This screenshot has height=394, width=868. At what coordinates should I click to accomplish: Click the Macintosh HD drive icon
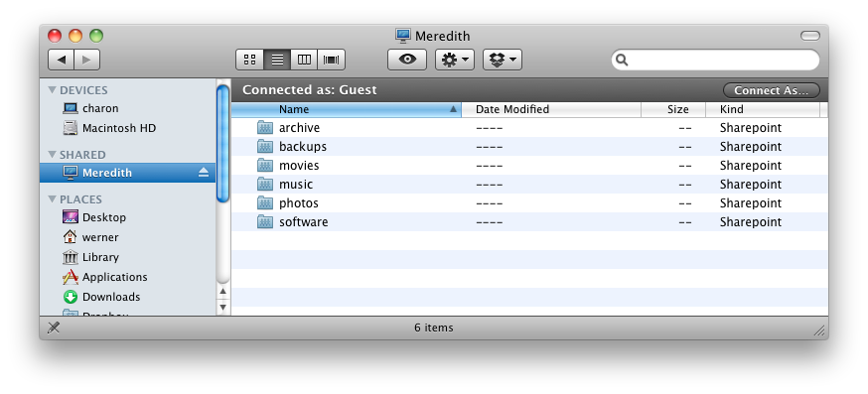(x=71, y=128)
